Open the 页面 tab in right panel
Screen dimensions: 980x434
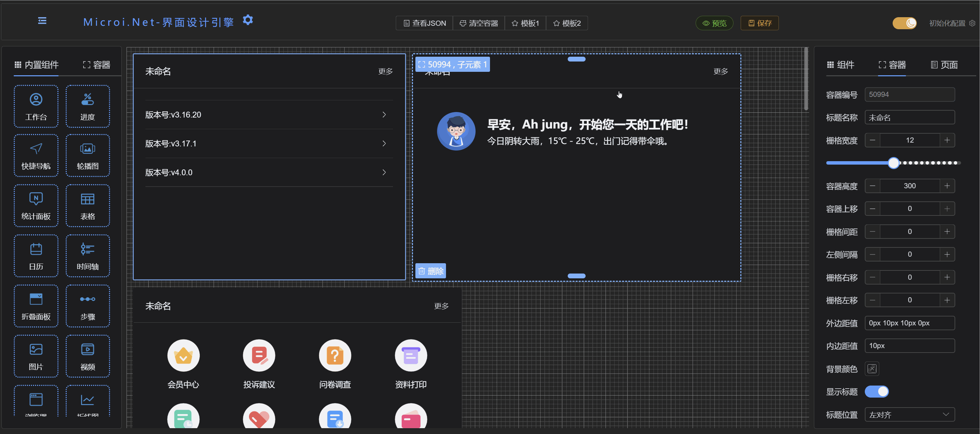[x=944, y=65]
